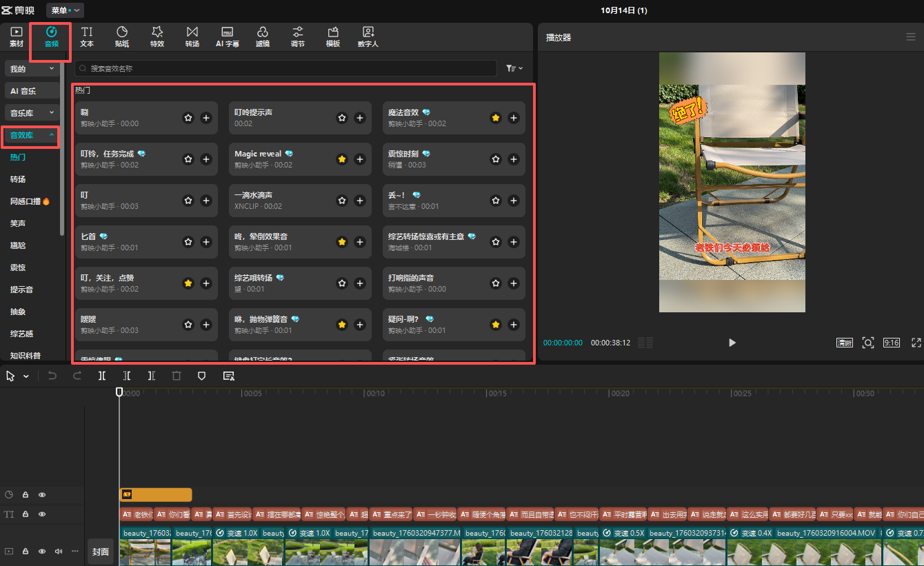
Task: Open the 滤镜 (Filters) panel
Action: click(x=262, y=37)
